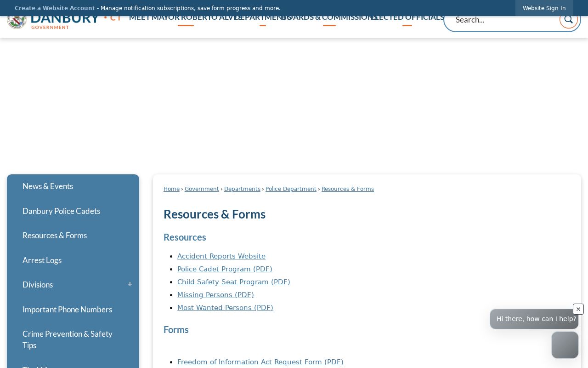This screenshot has height=368, width=588.
Task: Go to Home breadcrumb link
Action: click(x=171, y=189)
